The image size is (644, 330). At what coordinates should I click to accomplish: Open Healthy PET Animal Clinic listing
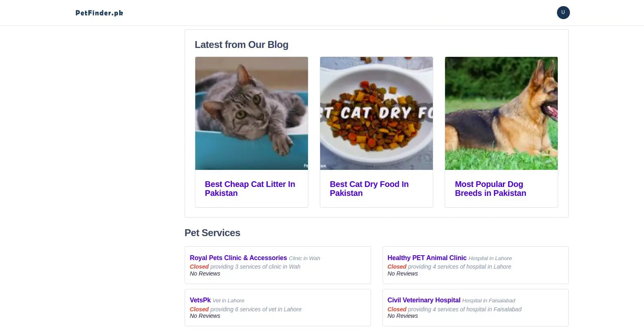pyautogui.click(x=427, y=258)
